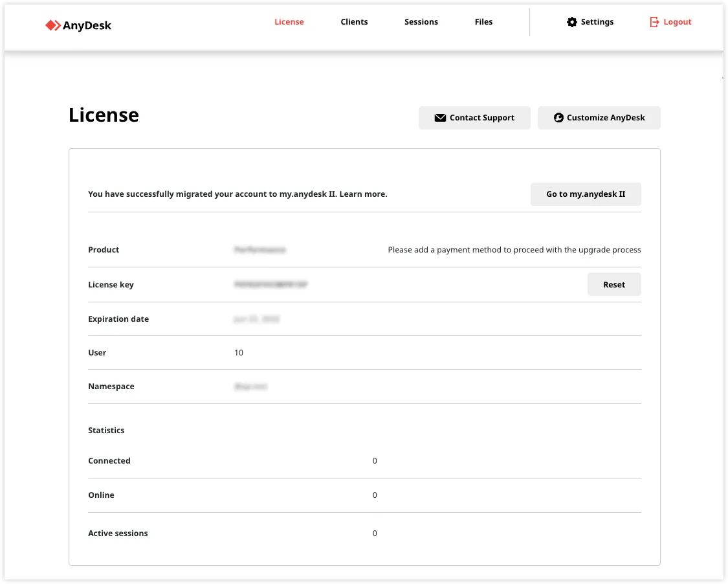
Task: Click Contact Support
Action: [474, 117]
